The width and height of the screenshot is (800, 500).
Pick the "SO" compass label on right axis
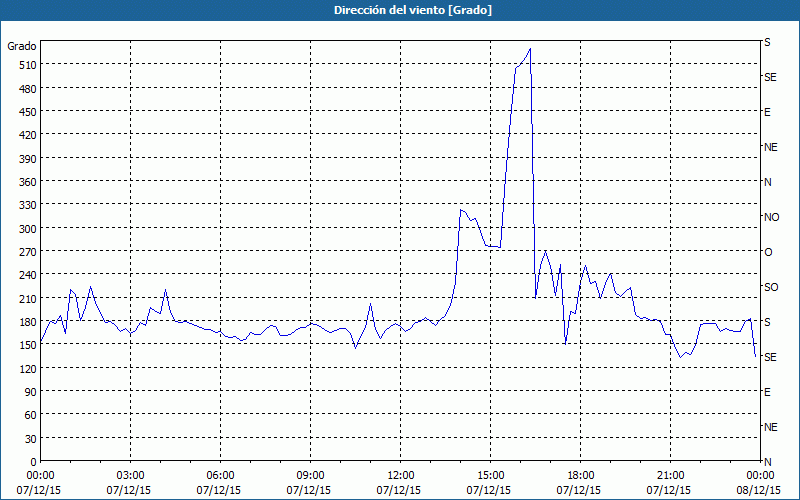point(771,287)
